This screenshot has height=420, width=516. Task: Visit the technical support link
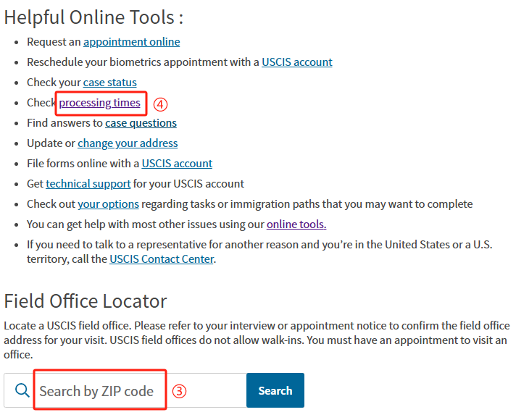(x=88, y=184)
